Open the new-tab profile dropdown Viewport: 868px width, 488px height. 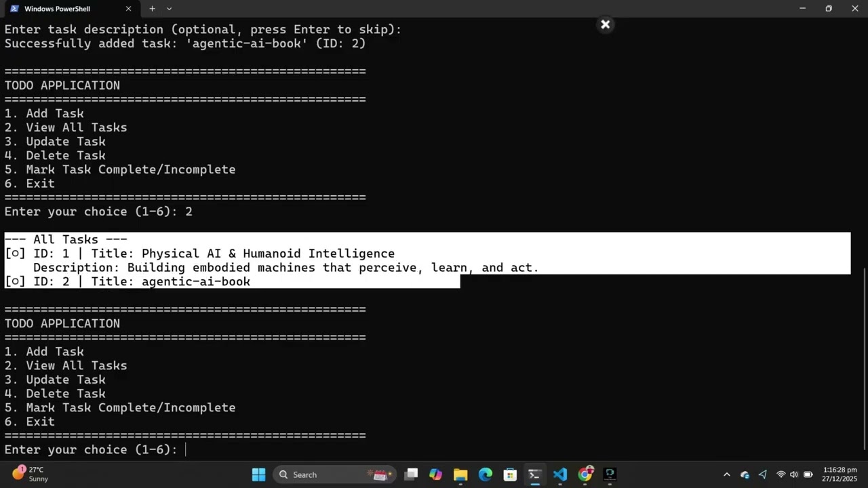point(169,9)
